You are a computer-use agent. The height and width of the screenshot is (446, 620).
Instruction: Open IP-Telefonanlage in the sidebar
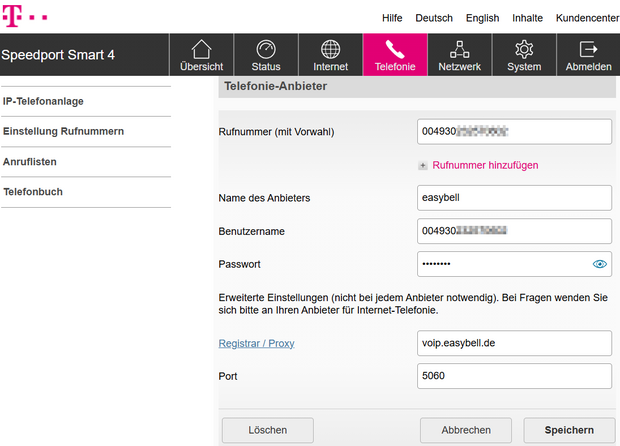click(x=43, y=102)
